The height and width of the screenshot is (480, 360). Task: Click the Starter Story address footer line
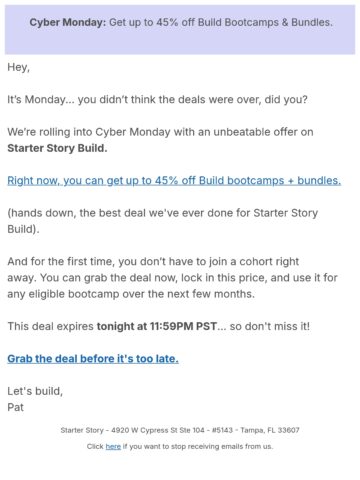coord(180,430)
